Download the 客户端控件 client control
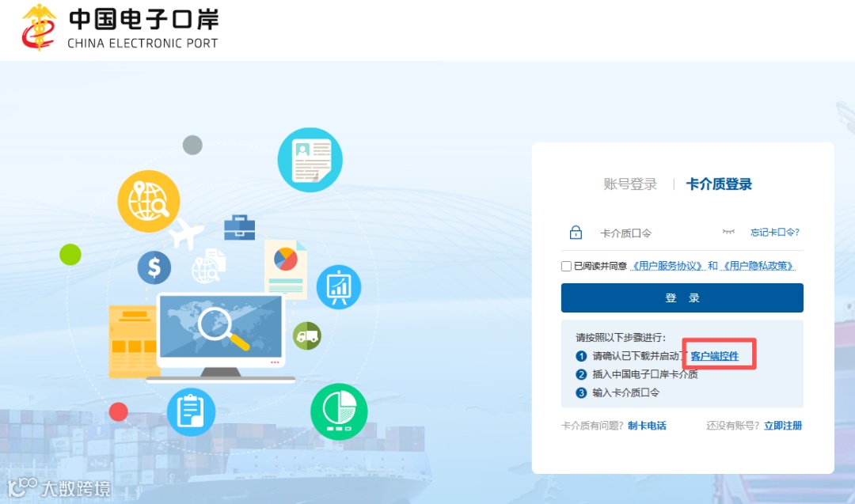 (x=715, y=356)
